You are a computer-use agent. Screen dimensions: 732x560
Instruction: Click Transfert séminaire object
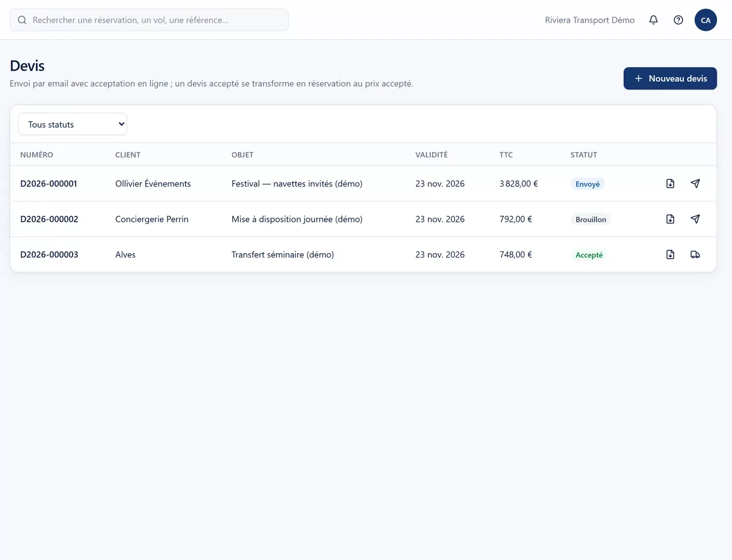point(282,254)
